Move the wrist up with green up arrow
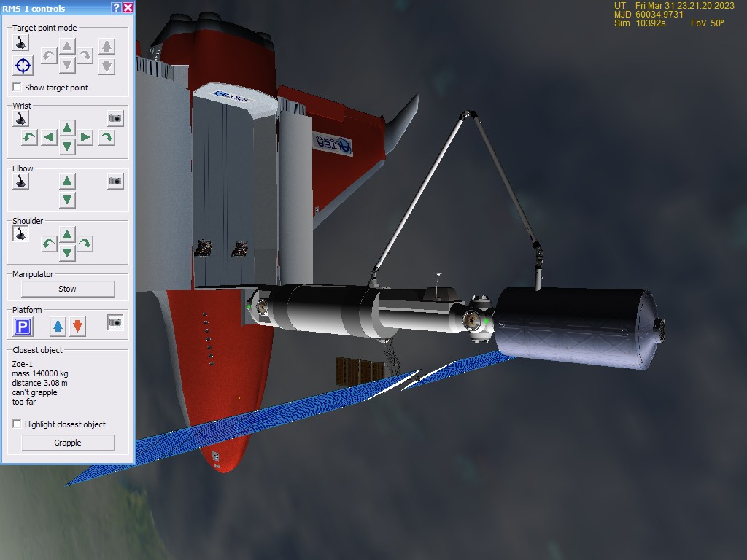The width and height of the screenshot is (747, 560). (x=67, y=128)
